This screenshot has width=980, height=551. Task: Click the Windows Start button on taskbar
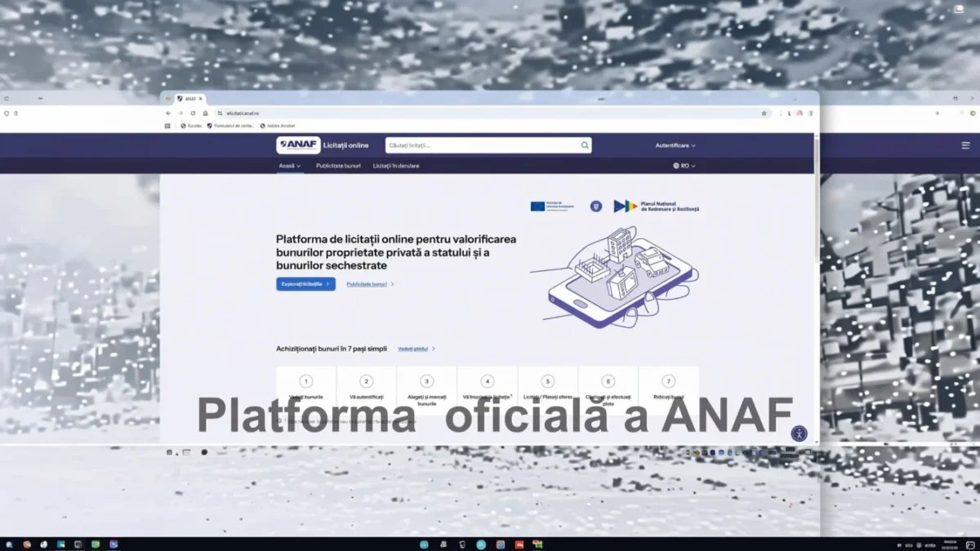8,544
